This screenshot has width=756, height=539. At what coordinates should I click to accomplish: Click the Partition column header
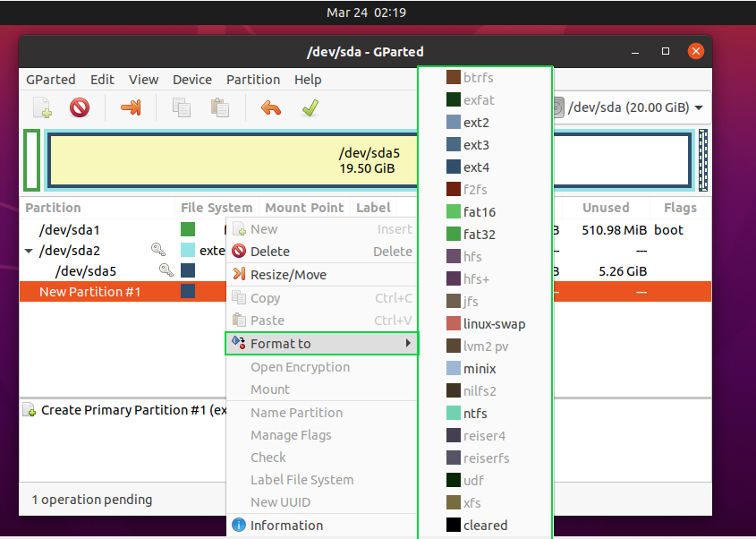pyautogui.click(x=53, y=208)
